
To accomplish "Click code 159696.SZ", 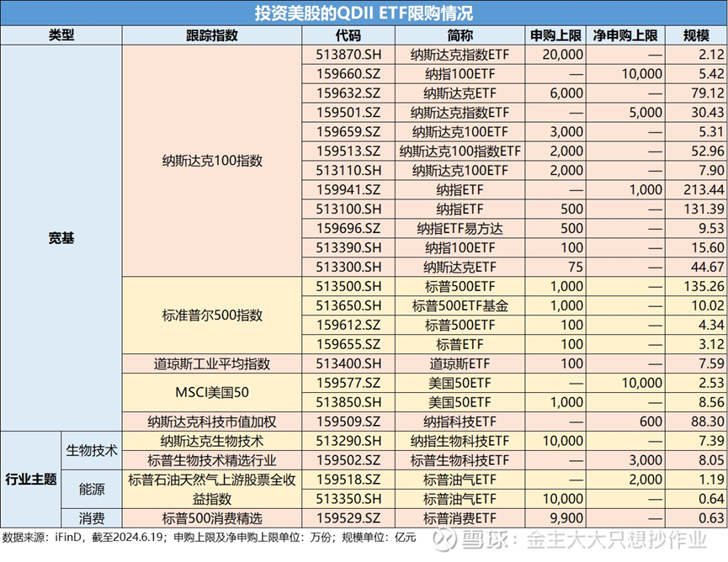I will click(x=348, y=228).
